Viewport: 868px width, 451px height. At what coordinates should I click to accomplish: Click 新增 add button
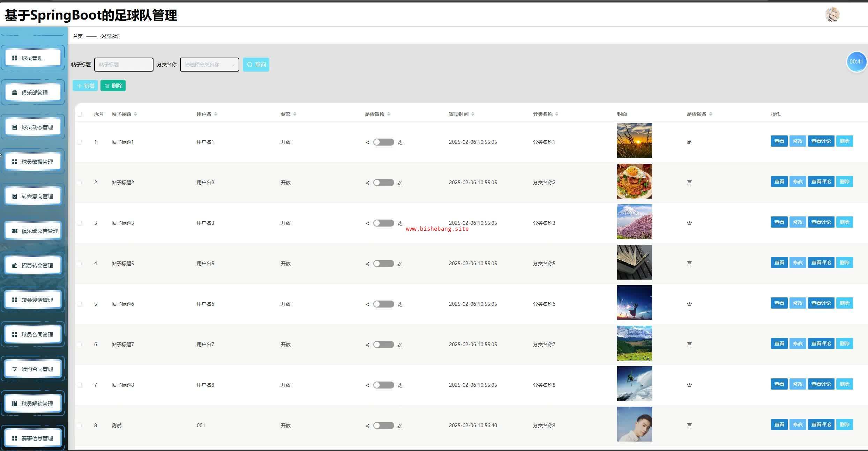85,86
